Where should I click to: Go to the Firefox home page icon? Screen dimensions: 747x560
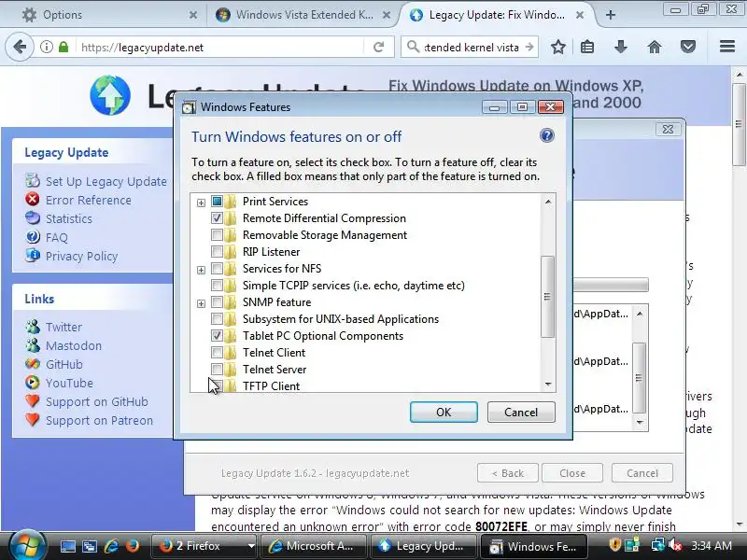[x=655, y=47]
